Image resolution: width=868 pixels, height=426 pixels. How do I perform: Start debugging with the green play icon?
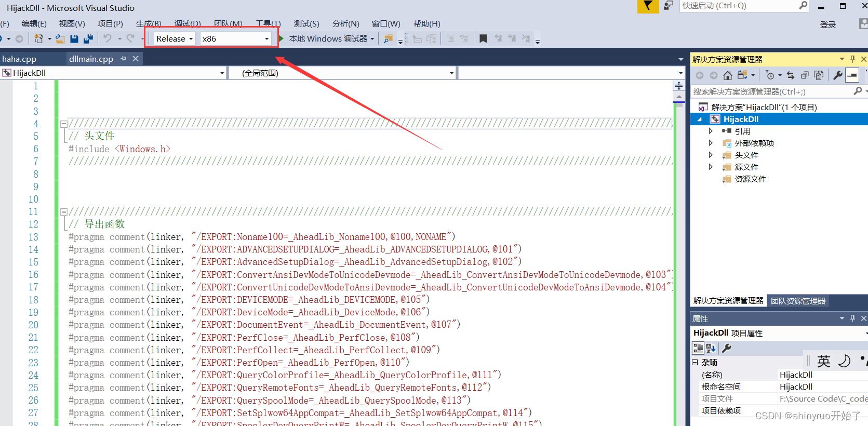[281, 38]
